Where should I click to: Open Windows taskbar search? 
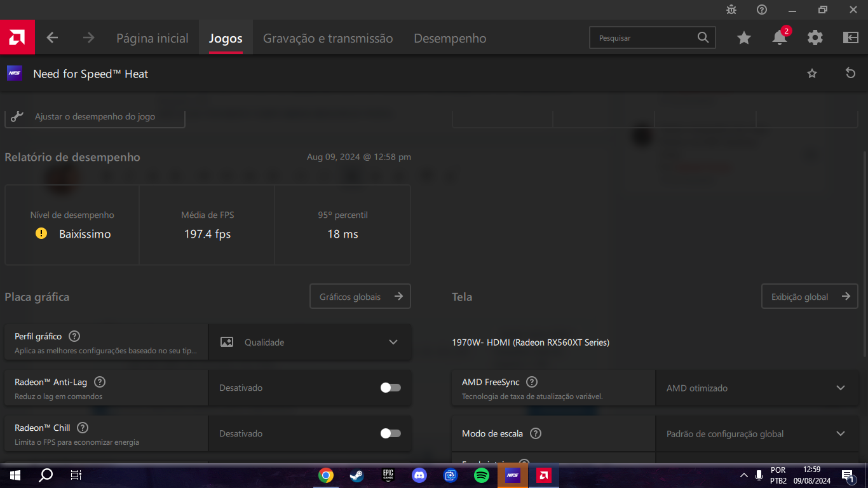[46, 475]
